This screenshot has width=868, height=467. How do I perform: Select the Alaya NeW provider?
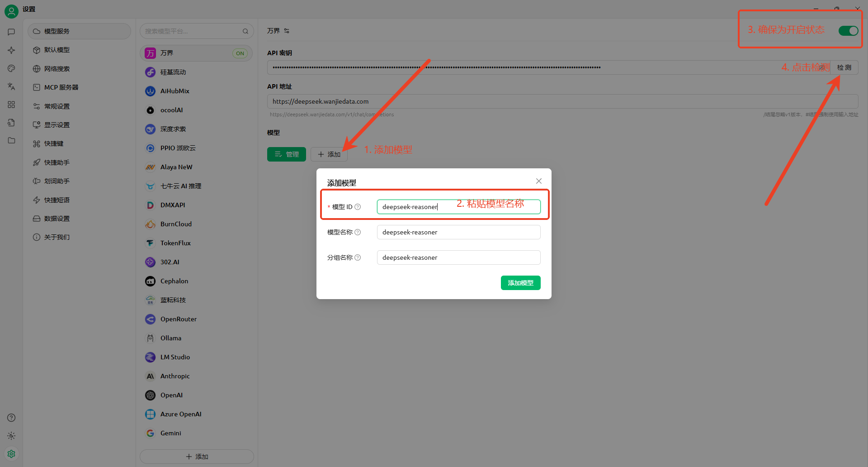click(196, 167)
